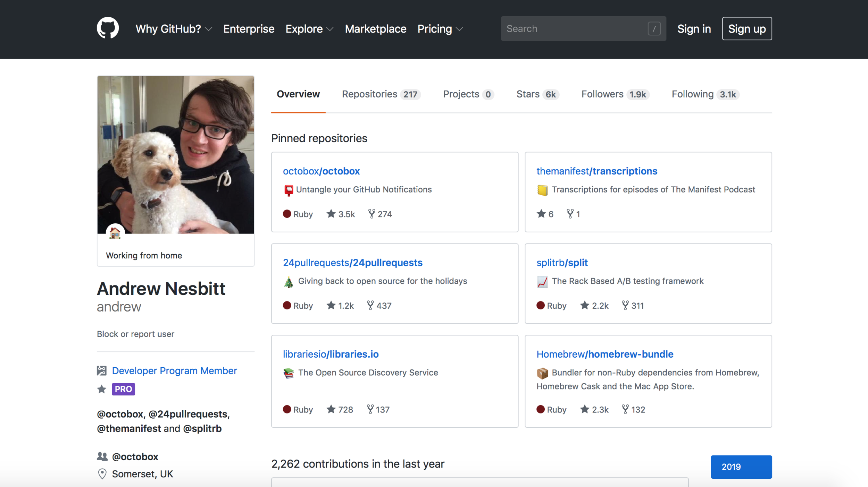Image resolution: width=868 pixels, height=487 pixels.
Task: Switch to the Stars tab
Action: 537,94
